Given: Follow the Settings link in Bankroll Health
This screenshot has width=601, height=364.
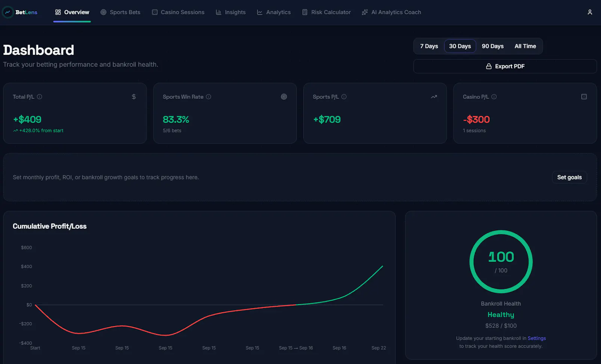Looking at the screenshot, I should 537,338.
